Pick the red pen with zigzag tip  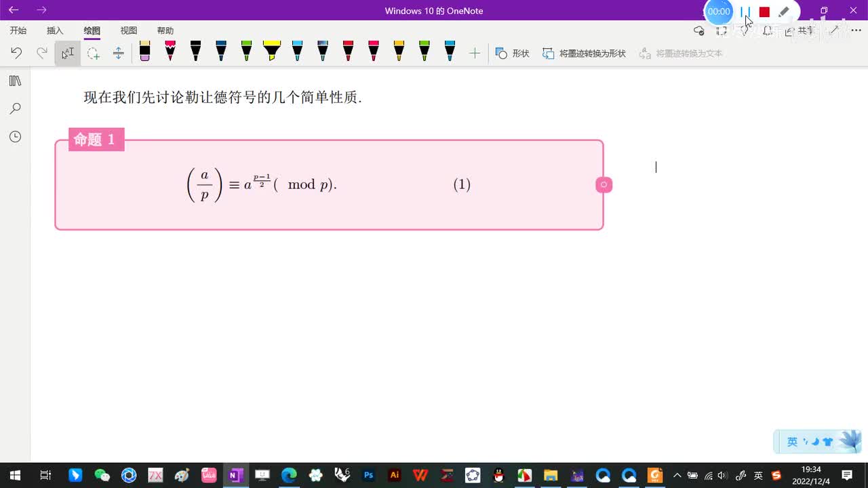pos(170,52)
